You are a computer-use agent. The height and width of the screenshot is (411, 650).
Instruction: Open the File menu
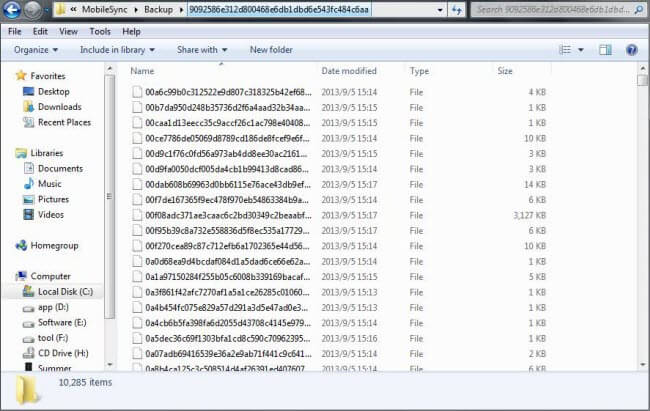[15, 32]
